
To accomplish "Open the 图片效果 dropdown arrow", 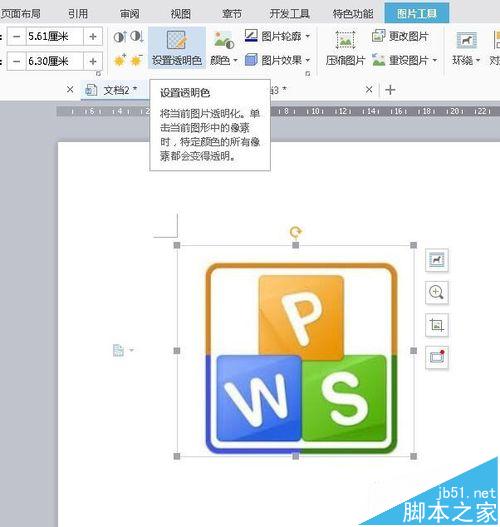I will 308,60.
